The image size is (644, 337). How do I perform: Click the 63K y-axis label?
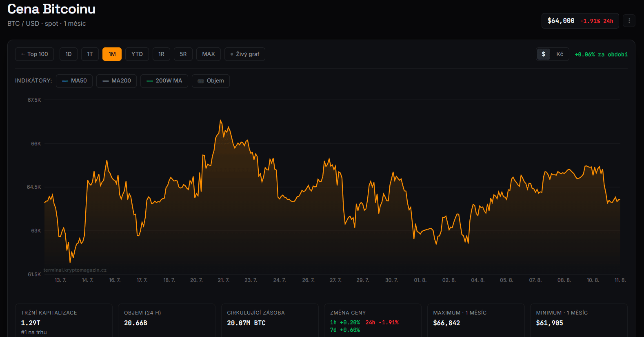pos(36,231)
